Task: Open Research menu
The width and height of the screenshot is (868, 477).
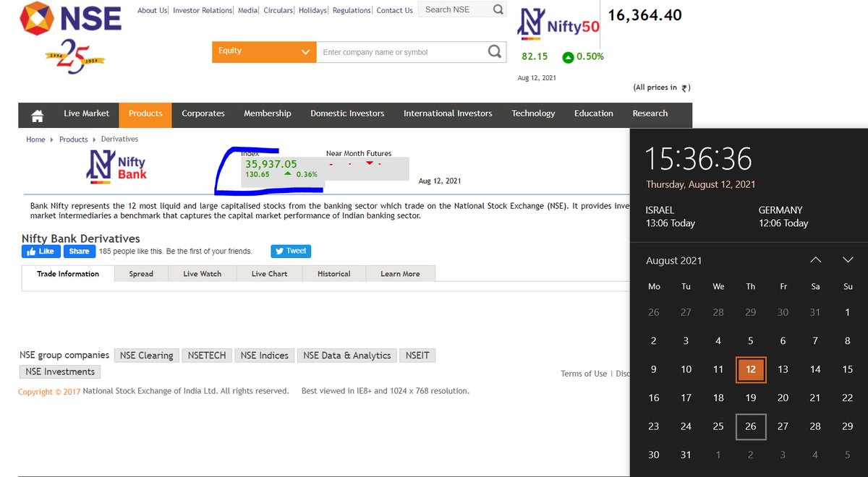Action: (650, 113)
